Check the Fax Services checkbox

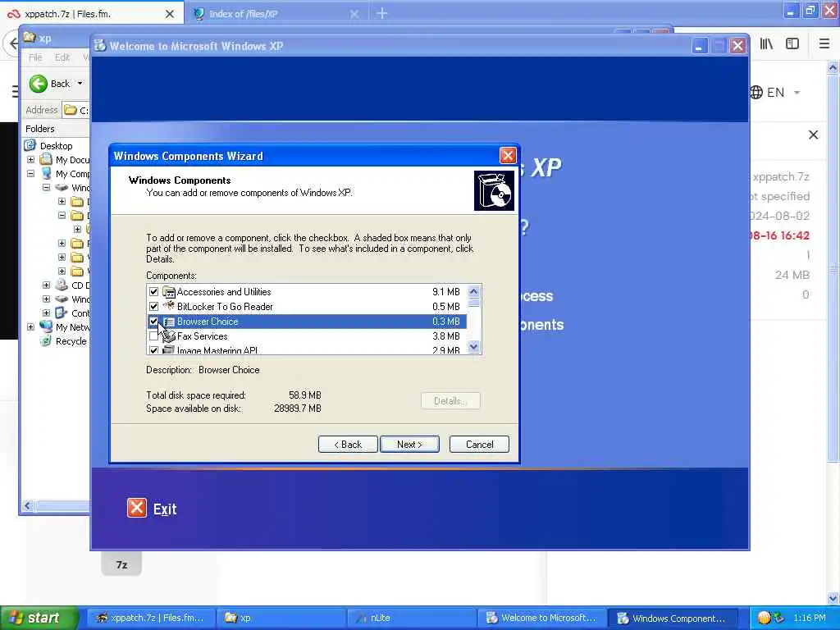(153, 336)
